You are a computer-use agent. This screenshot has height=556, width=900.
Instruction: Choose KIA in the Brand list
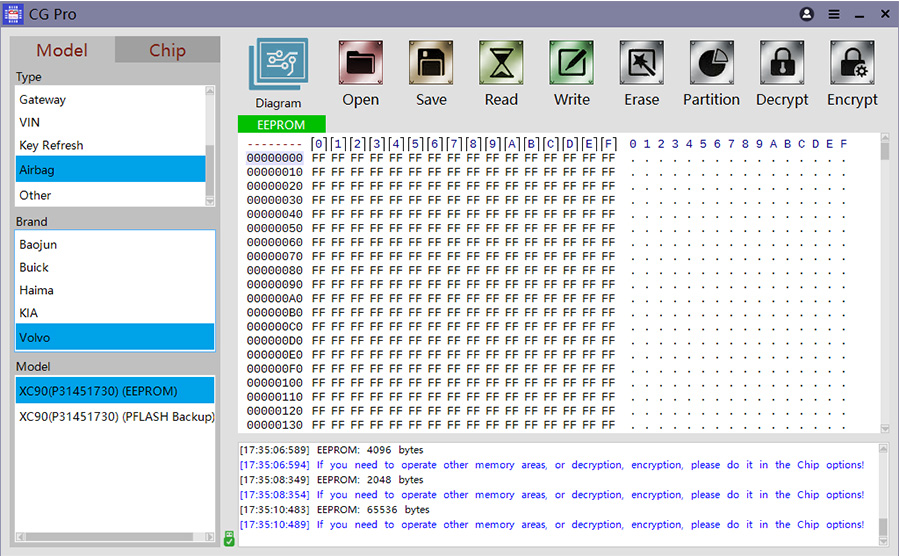tap(30, 314)
